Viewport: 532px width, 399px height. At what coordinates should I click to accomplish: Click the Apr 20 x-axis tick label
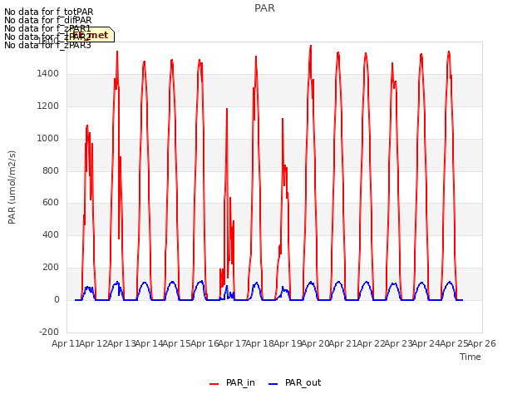click(x=315, y=343)
